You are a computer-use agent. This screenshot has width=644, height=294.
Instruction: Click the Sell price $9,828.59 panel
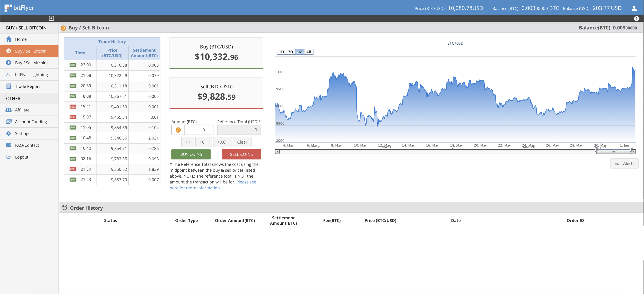[216, 93]
